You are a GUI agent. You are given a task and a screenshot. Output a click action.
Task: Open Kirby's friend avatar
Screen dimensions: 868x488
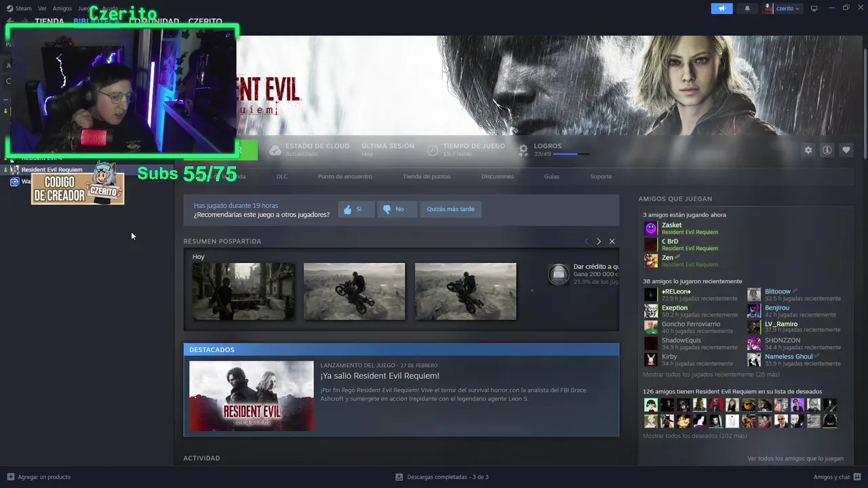pos(650,360)
